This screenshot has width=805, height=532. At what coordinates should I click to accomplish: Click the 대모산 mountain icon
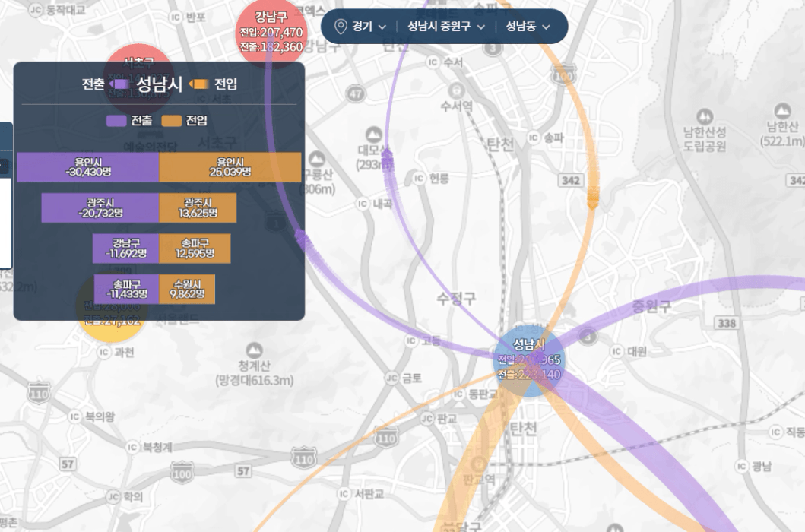[374, 135]
